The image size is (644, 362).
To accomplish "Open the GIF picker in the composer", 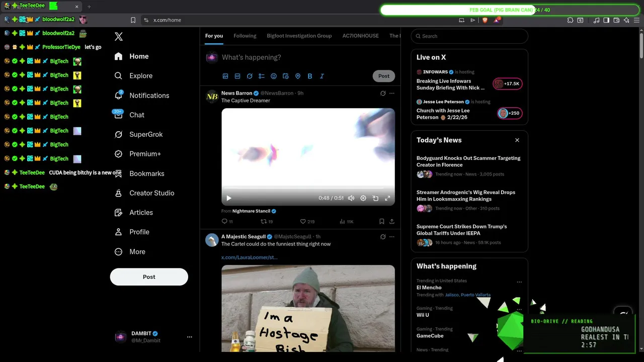I will coord(237,76).
